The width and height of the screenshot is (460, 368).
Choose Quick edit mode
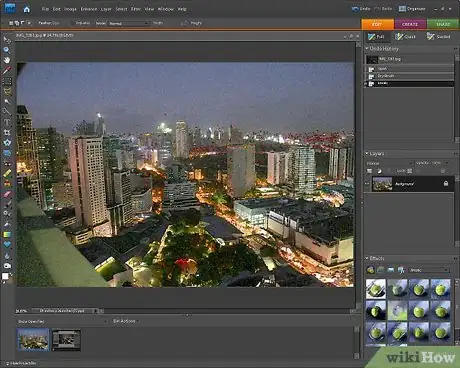click(x=405, y=37)
